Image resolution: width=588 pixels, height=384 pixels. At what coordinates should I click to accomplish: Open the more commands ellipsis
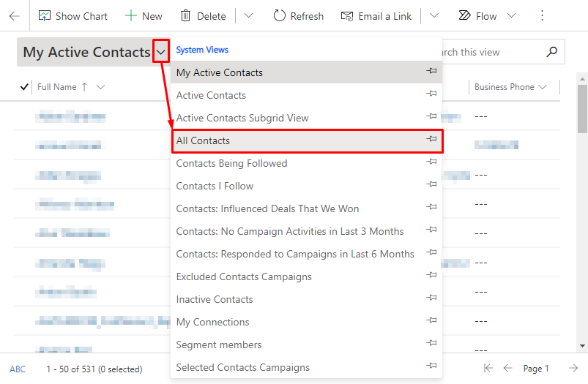[542, 16]
